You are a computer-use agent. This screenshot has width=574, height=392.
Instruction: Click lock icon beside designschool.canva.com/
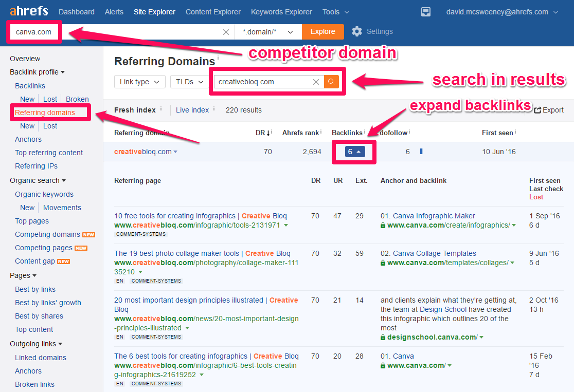[383, 338]
